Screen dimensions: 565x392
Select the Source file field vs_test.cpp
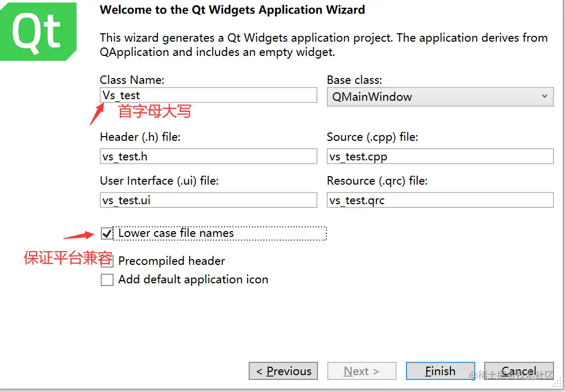point(440,157)
